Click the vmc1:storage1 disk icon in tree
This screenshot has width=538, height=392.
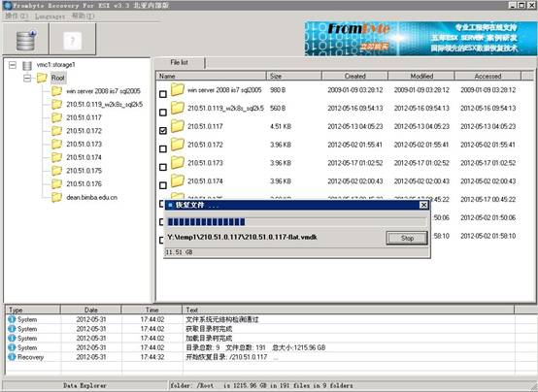click(x=27, y=65)
